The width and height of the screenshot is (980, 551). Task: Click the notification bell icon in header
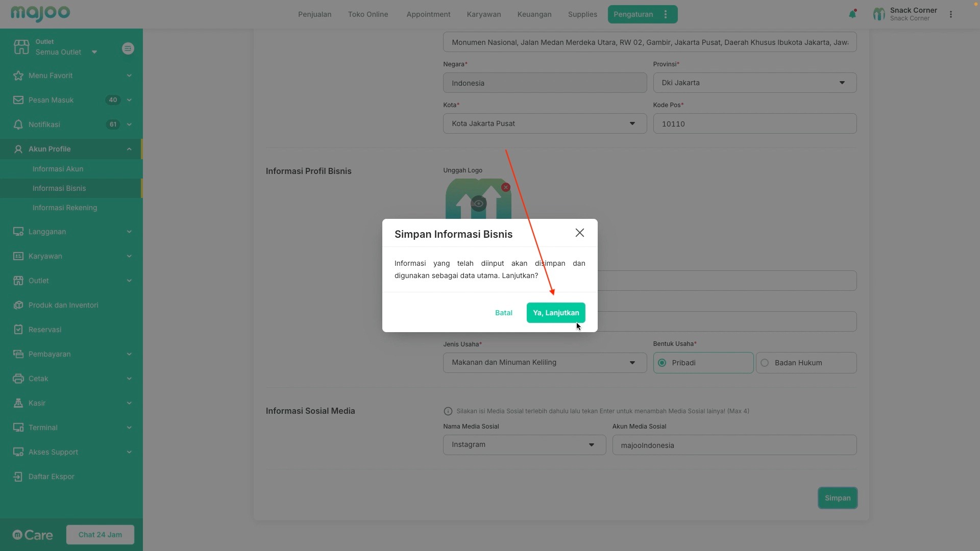tap(852, 14)
